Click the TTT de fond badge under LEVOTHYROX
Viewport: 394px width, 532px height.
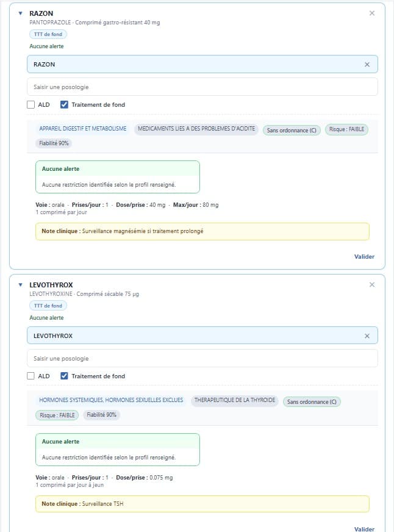48,306
